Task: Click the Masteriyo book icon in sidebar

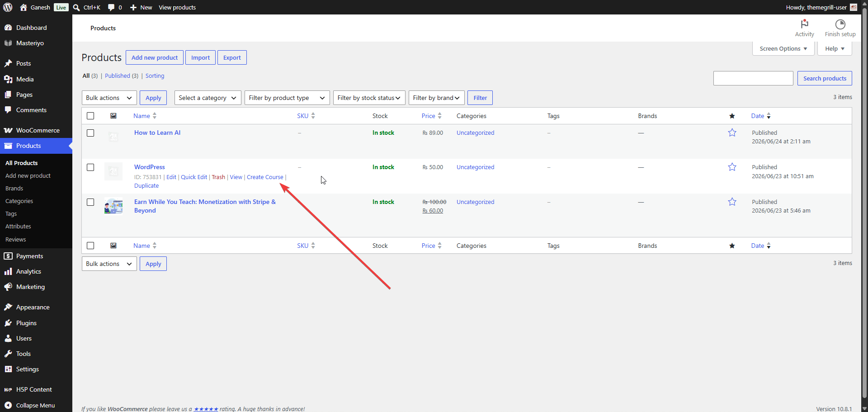Action: [x=8, y=43]
